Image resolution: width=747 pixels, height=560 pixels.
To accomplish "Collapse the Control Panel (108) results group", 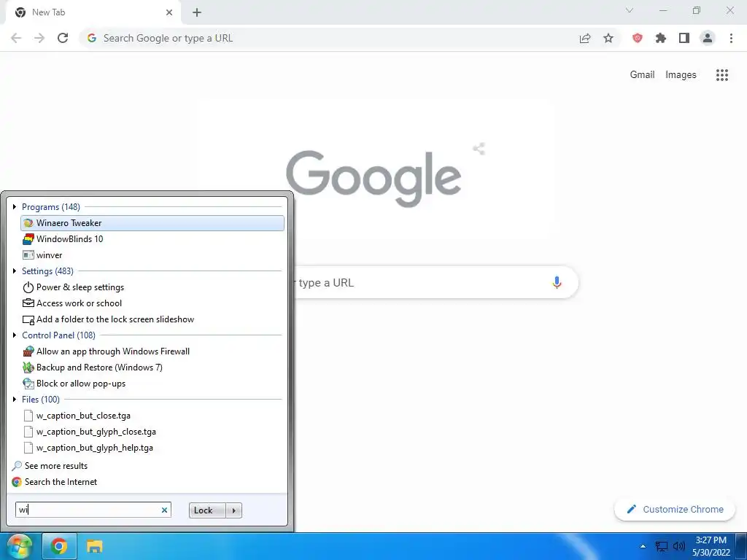I will tap(15, 335).
